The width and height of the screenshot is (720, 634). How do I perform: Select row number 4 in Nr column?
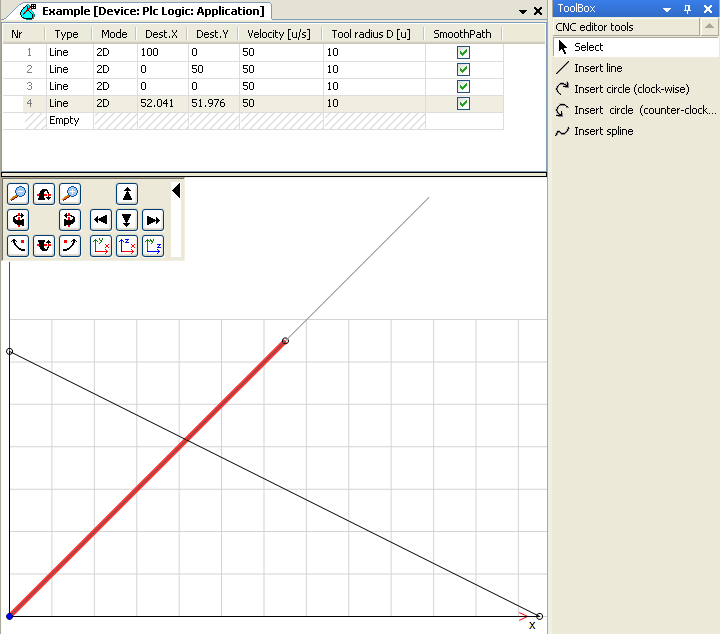(29, 103)
